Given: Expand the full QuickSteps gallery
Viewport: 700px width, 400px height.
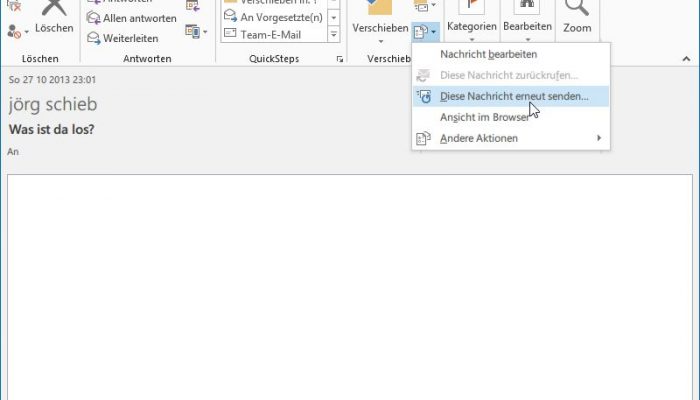Looking at the screenshot, I should pyautogui.click(x=333, y=34).
